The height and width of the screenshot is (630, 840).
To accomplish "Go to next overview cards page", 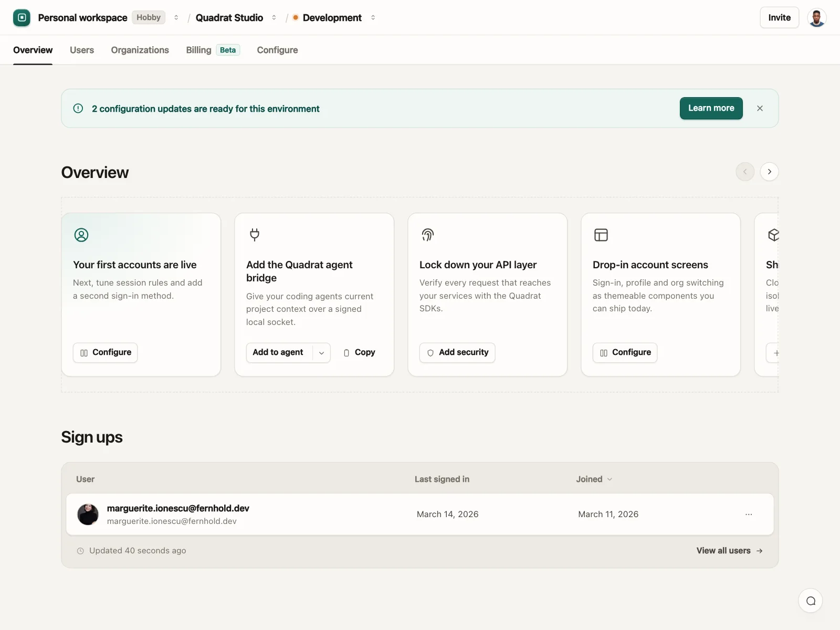I will (x=769, y=172).
